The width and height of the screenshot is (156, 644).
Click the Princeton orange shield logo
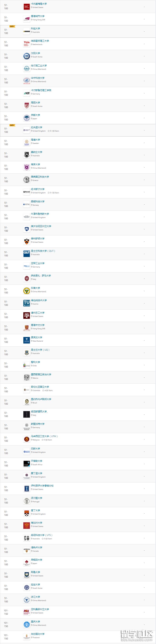[26, 241]
